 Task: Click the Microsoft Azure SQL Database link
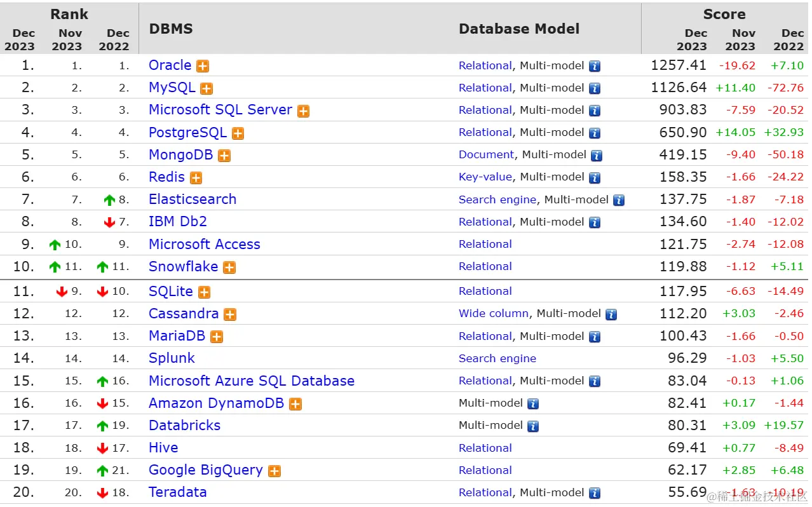[x=252, y=381]
